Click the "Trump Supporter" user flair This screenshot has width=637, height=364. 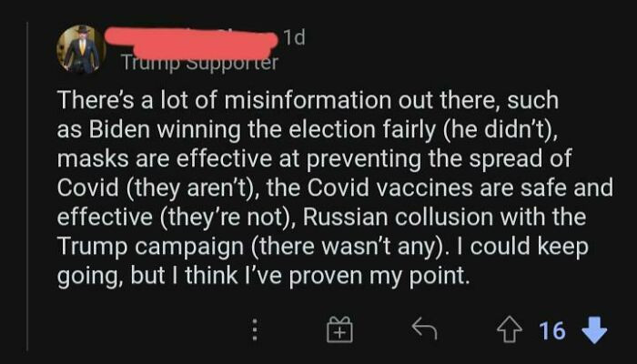(x=200, y=63)
